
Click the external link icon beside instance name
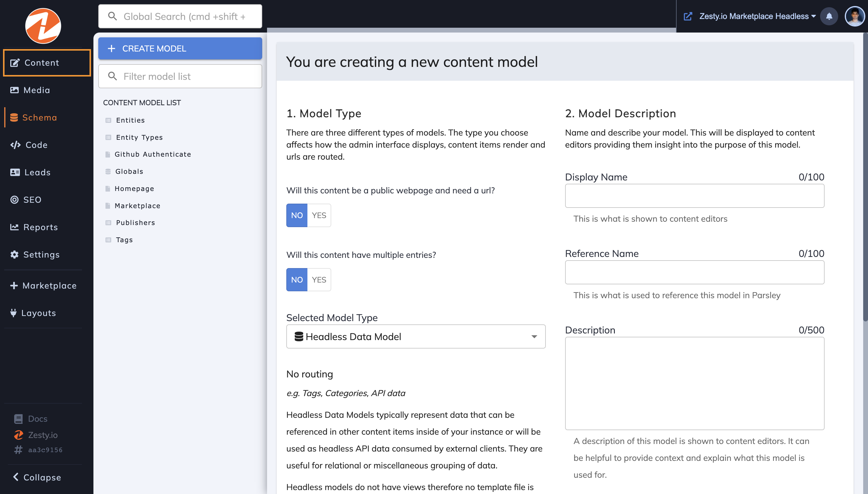point(688,16)
